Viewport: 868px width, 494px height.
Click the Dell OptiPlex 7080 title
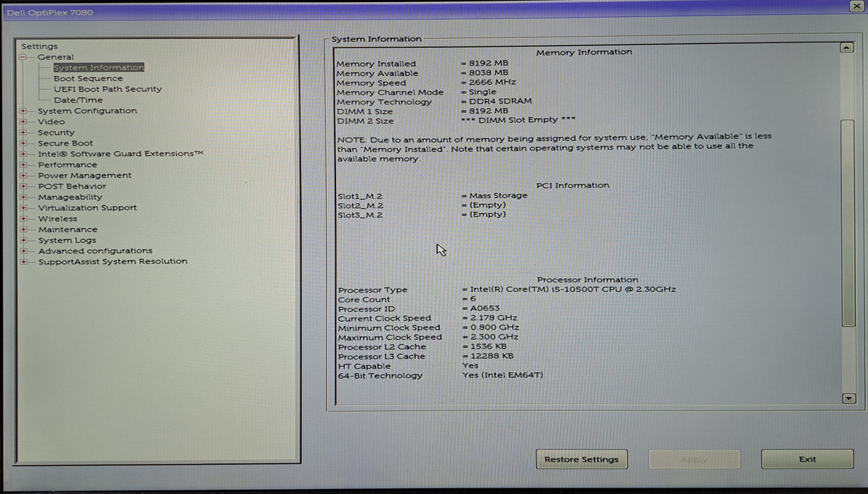click(49, 13)
